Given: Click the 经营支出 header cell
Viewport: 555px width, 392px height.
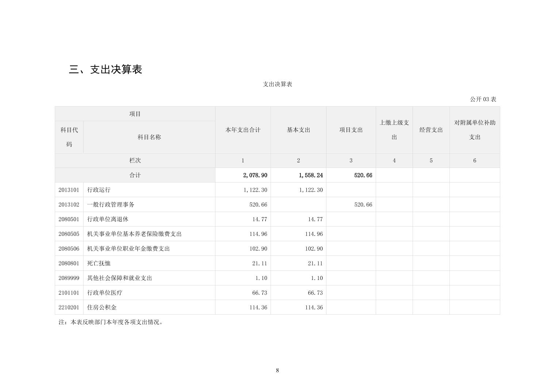Looking at the screenshot, I should click(x=431, y=130).
